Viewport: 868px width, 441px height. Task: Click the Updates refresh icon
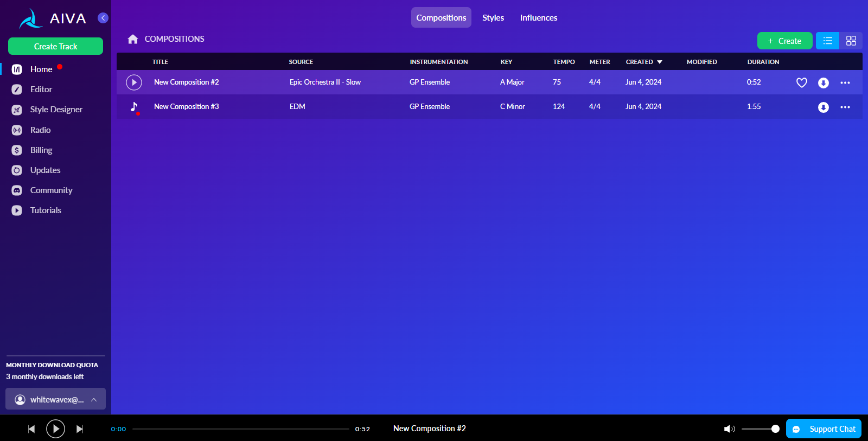[17, 170]
